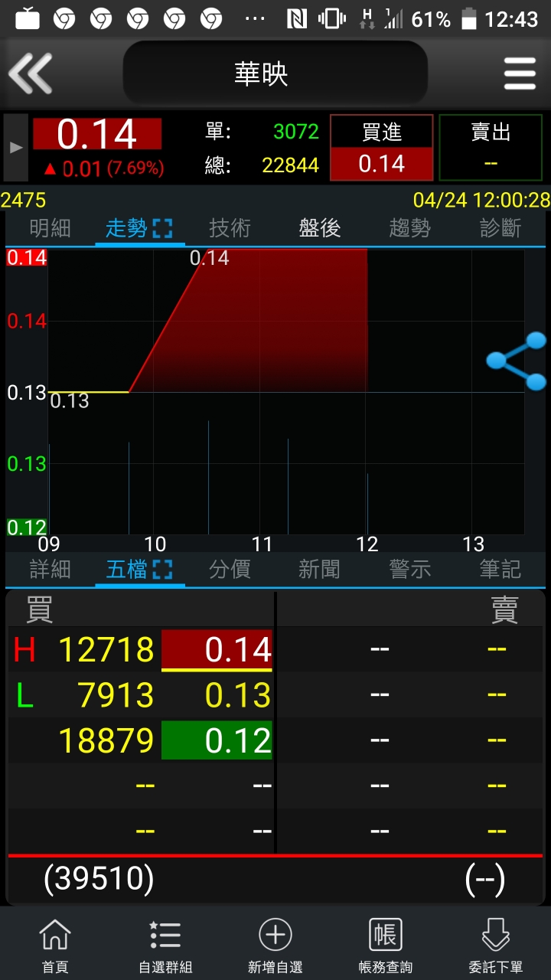
Task: Open the 盤後 tab
Action: [x=320, y=228]
